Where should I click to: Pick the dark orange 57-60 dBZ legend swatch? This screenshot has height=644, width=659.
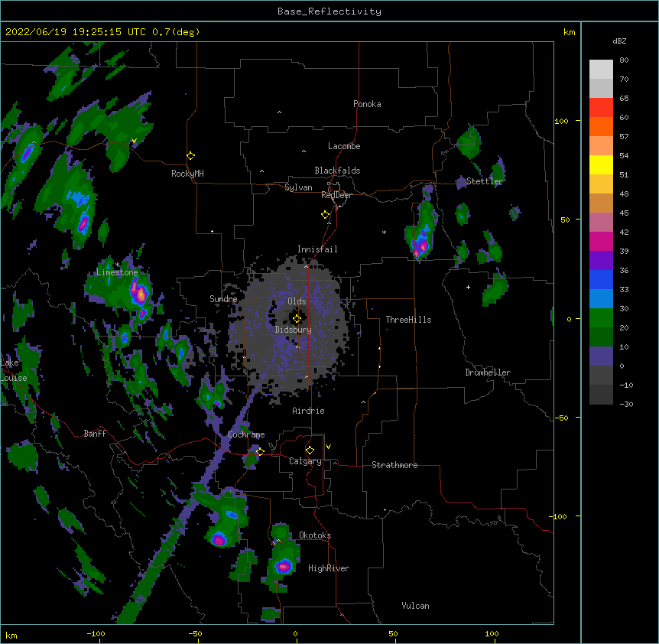(601, 126)
